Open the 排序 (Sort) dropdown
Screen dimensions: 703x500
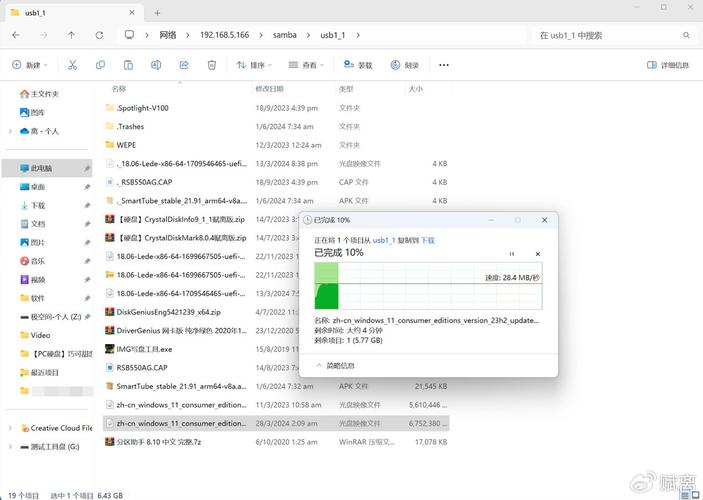click(254, 65)
